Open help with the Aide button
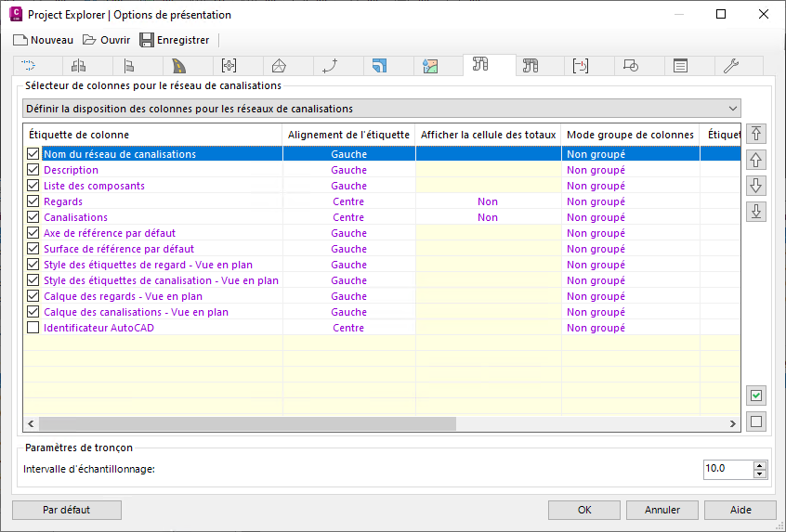 coord(740,510)
